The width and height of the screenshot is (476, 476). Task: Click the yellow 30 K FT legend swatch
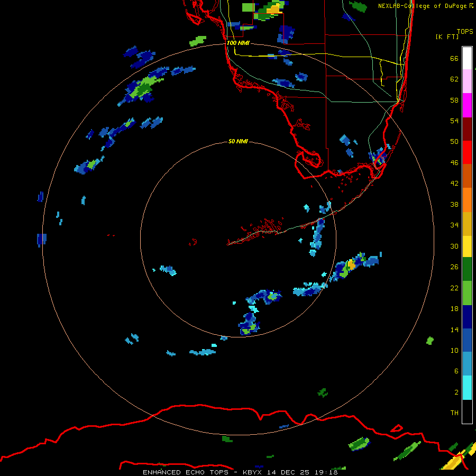pyautogui.click(x=467, y=246)
